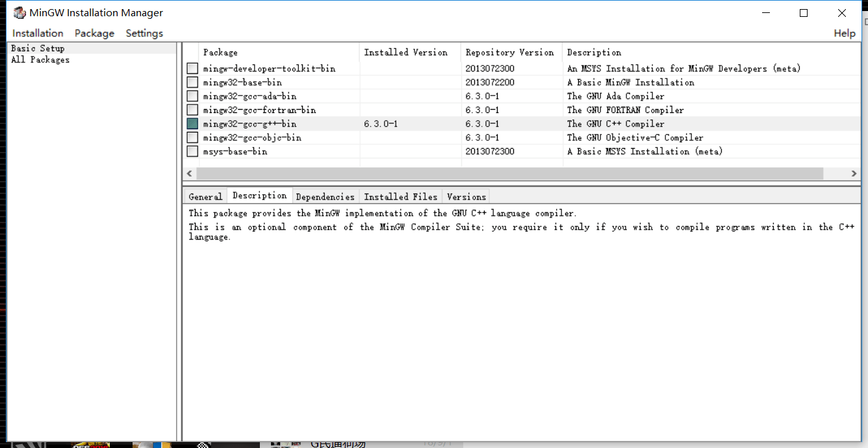This screenshot has width=868, height=448.
Task: Click the package list scroll left arrow
Action: point(189,174)
